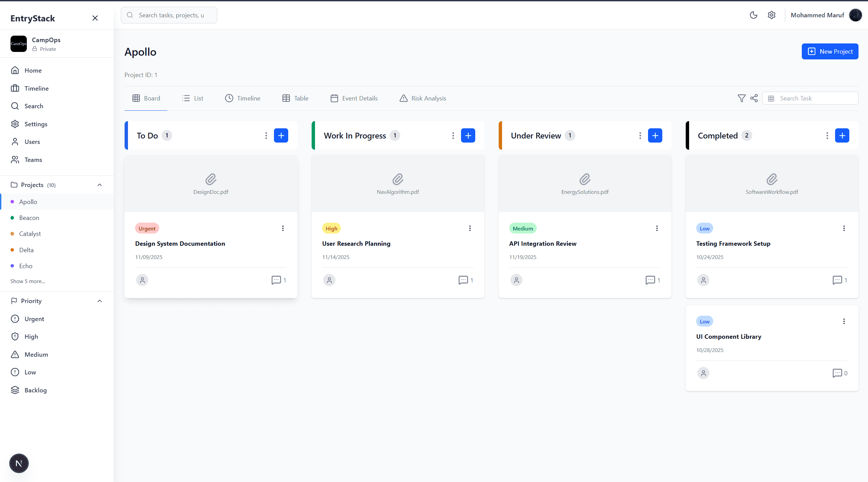Collapse the Priority section
The image size is (868, 482).
(x=99, y=301)
